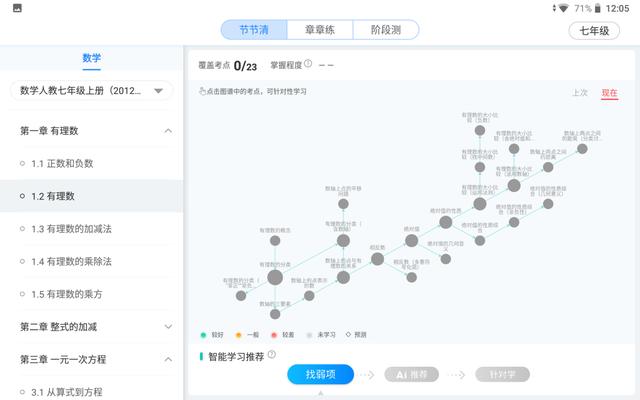The image size is (640, 400).
Task: Tap the 数轴上的点表示的数 node
Action: tap(309, 296)
